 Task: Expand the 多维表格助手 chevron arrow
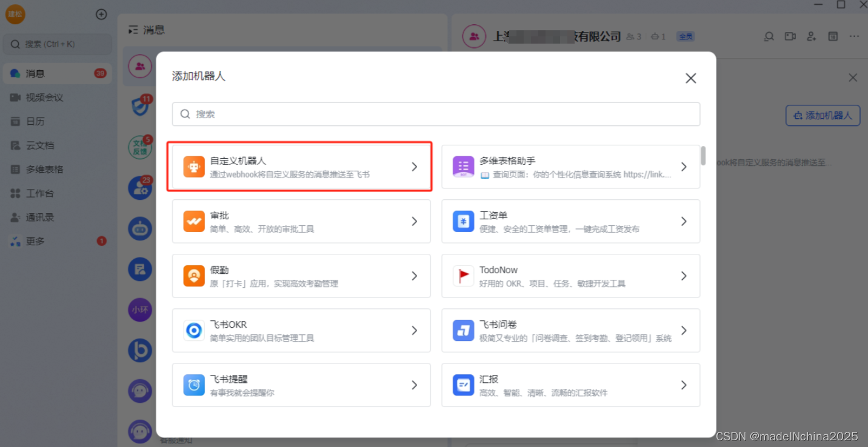point(684,167)
